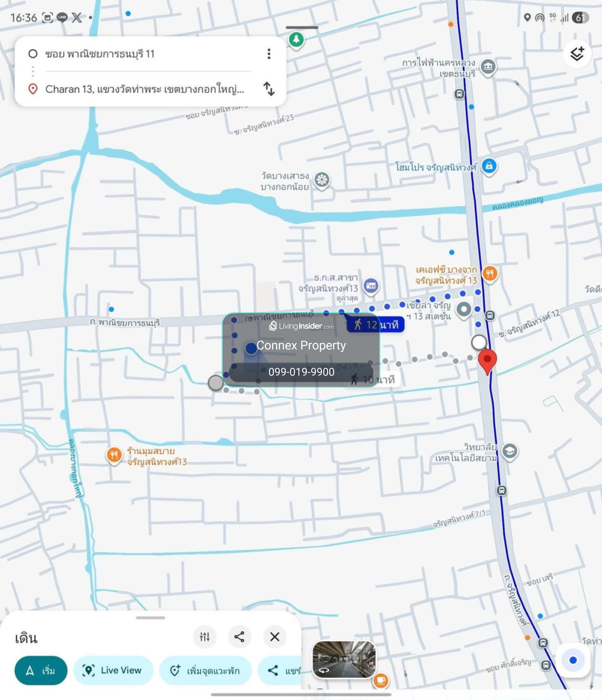602x700 pixels.
Task: Open the Street View thumbnail
Action: click(x=344, y=659)
